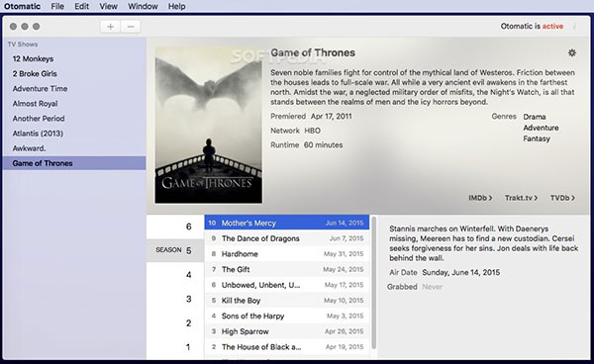Click the Game of Thrones title heading

313,52
